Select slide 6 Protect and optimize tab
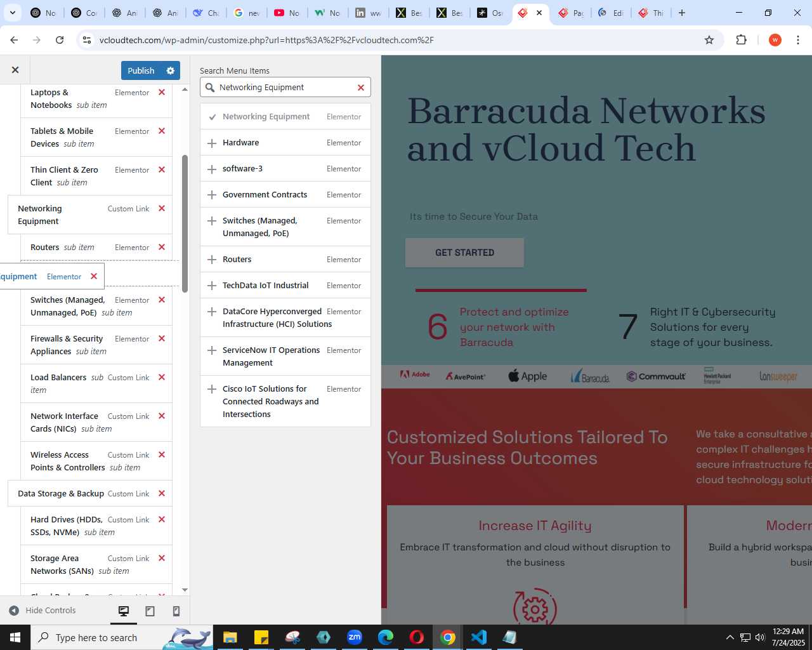Image resolution: width=812 pixels, height=650 pixels. coord(501,327)
